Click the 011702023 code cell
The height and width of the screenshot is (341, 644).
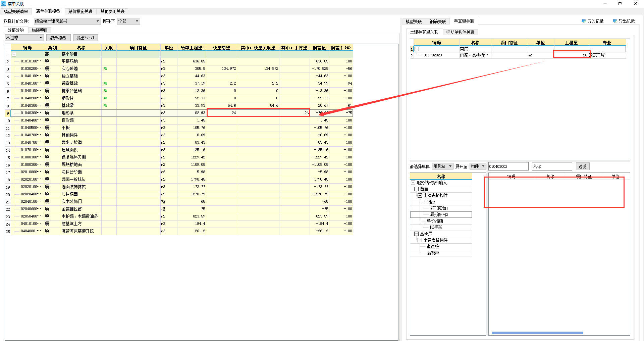(x=436, y=55)
